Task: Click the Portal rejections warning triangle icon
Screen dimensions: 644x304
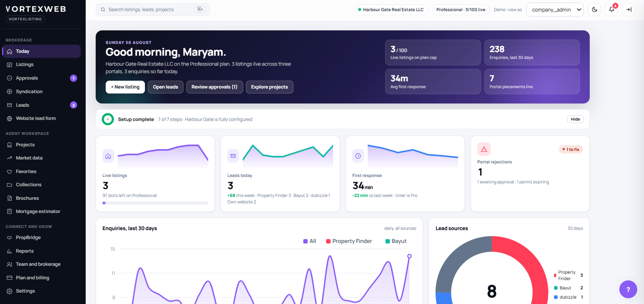Action: point(484,149)
